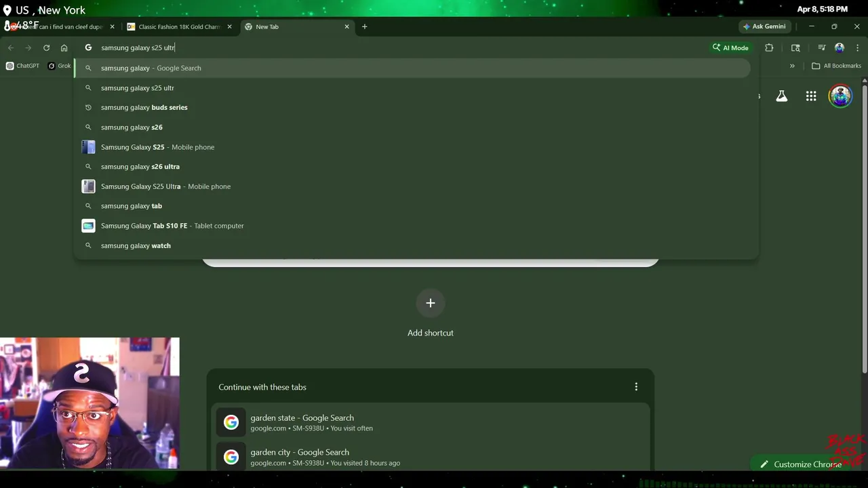Expand hidden bookmarks chevron
This screenshot has width=868, height=488.
(x=792, y=66)
